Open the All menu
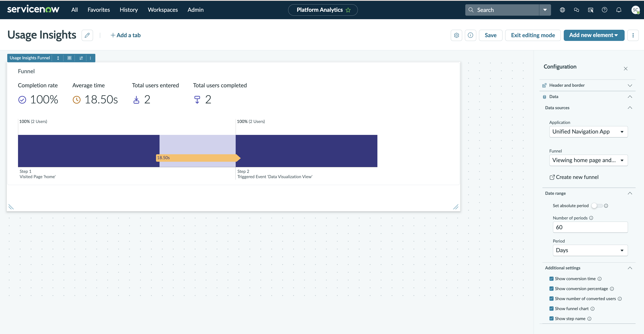This screenshot has width=644, height=334. [75, 10]
